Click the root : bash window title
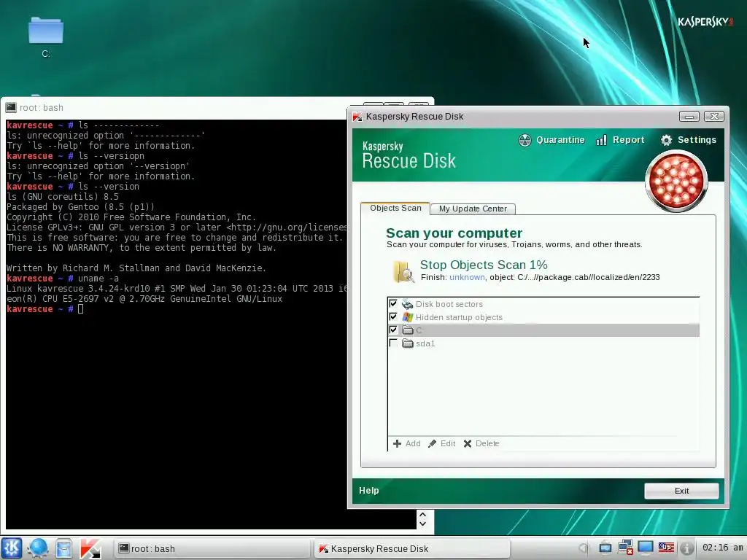Screen dimensions: 747x560 [x=42, y=108]
